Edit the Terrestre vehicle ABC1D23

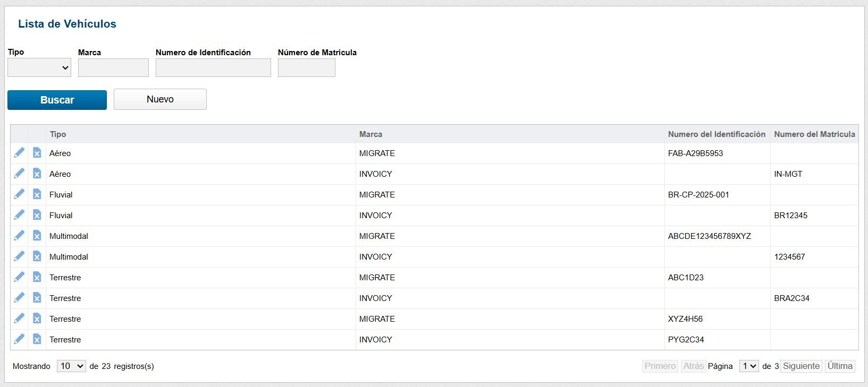point(19,277)
